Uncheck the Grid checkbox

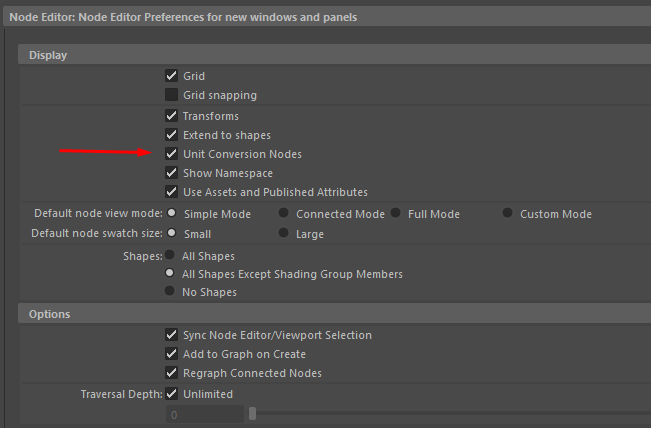pos(171,76)
